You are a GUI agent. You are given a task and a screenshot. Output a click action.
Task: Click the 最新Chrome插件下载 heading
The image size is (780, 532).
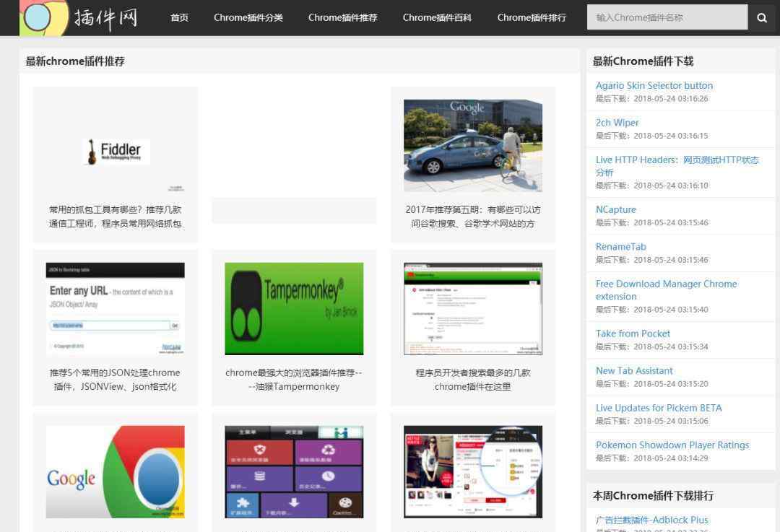(643, 61)
